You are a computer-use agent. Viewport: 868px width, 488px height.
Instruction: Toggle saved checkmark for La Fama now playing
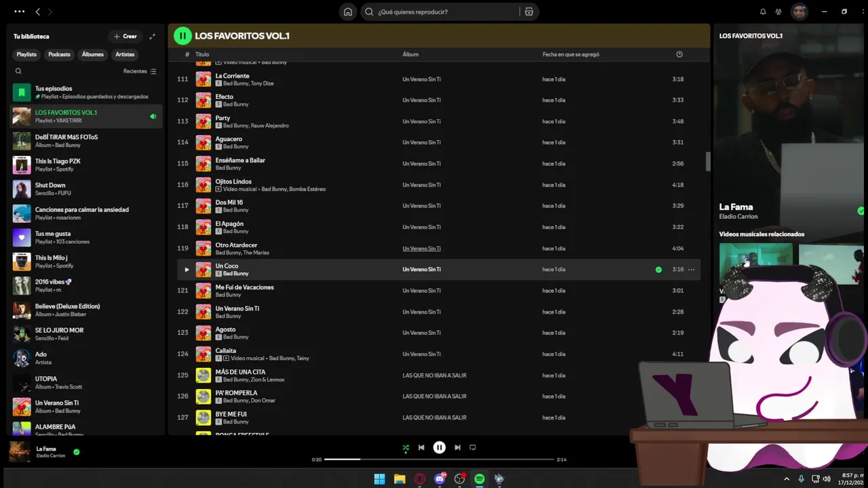tap(76, 452)
